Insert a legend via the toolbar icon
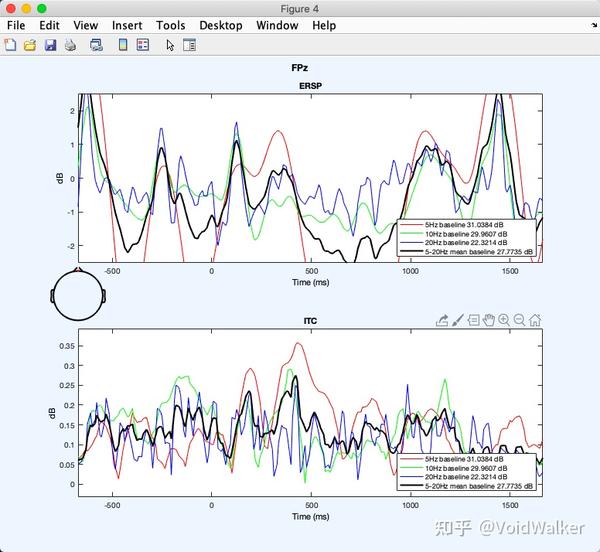 click(143, 45)
